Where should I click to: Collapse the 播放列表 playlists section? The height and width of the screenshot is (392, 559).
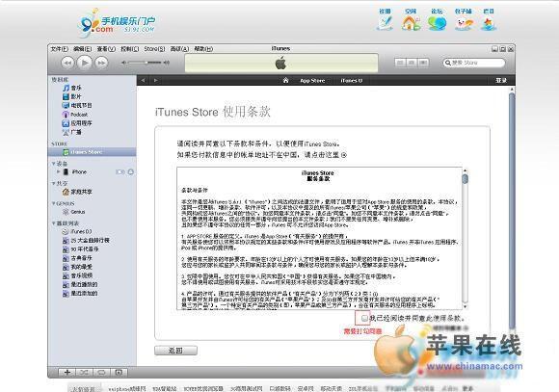pos(53,223)
